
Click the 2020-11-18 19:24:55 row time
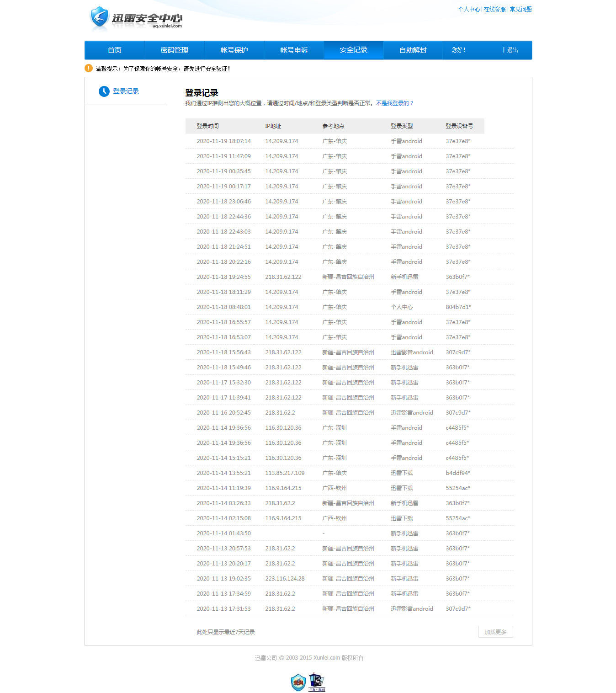pyautogui.click(x=223, y=277)
